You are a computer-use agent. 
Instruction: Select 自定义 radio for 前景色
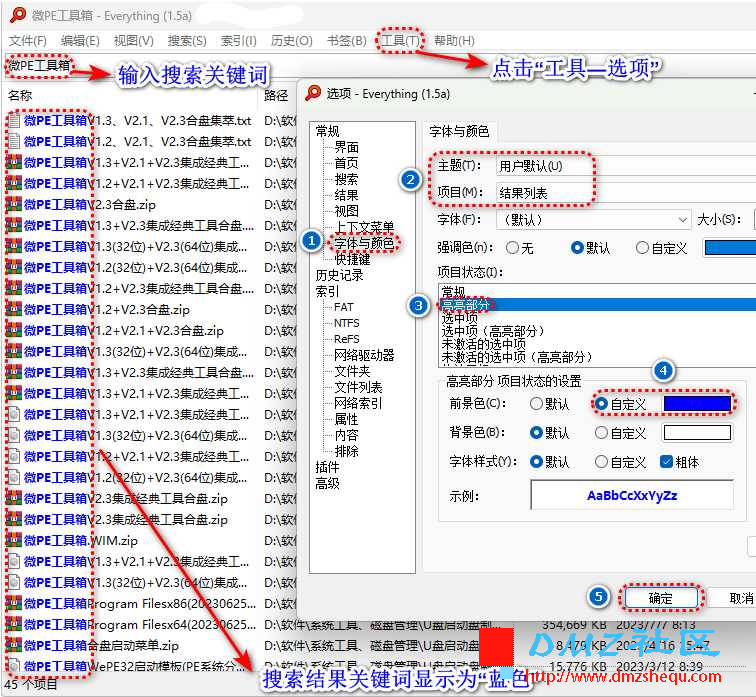(601, 403)
